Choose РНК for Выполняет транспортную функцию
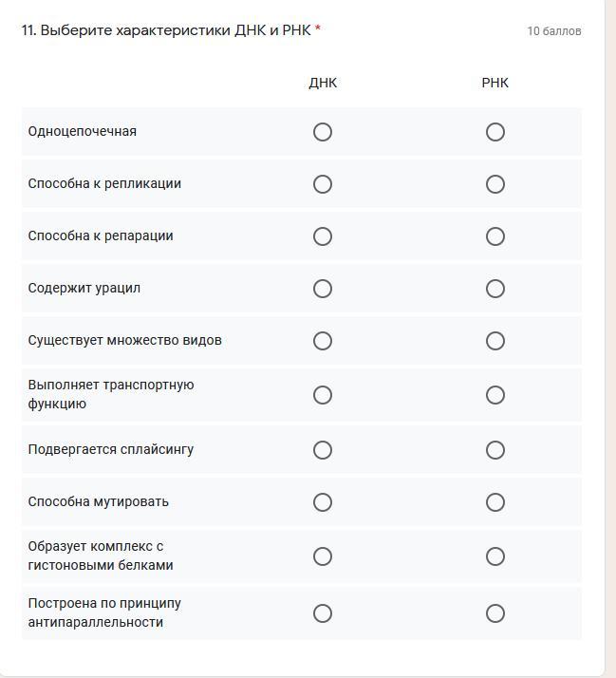The width and height of the screenshot is (616, 678). click(495, 395)
